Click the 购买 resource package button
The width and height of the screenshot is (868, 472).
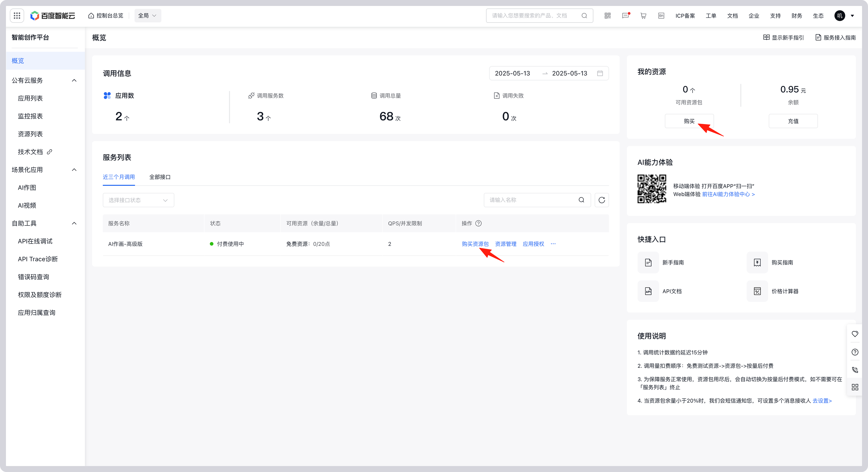(689, 121)
